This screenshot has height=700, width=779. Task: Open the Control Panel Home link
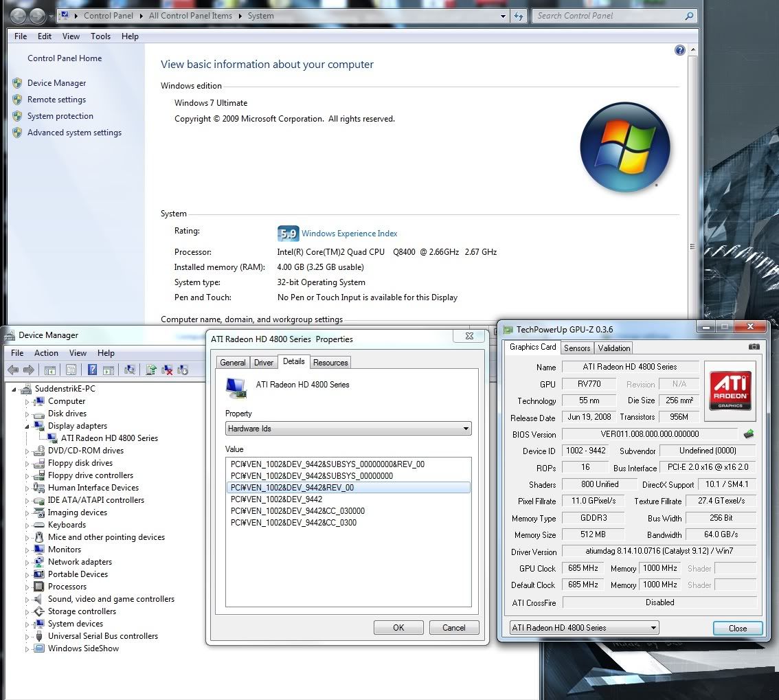click(65, 58)
